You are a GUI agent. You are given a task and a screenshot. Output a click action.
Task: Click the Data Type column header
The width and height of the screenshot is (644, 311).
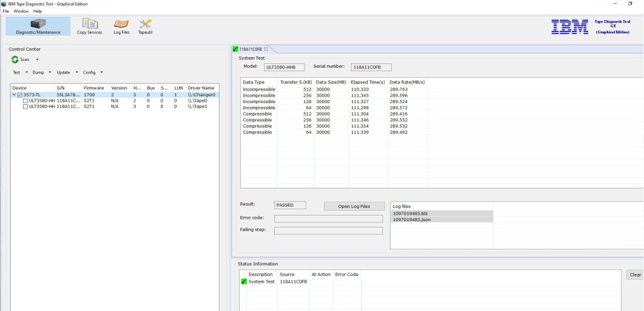click(x=259, y=82)
